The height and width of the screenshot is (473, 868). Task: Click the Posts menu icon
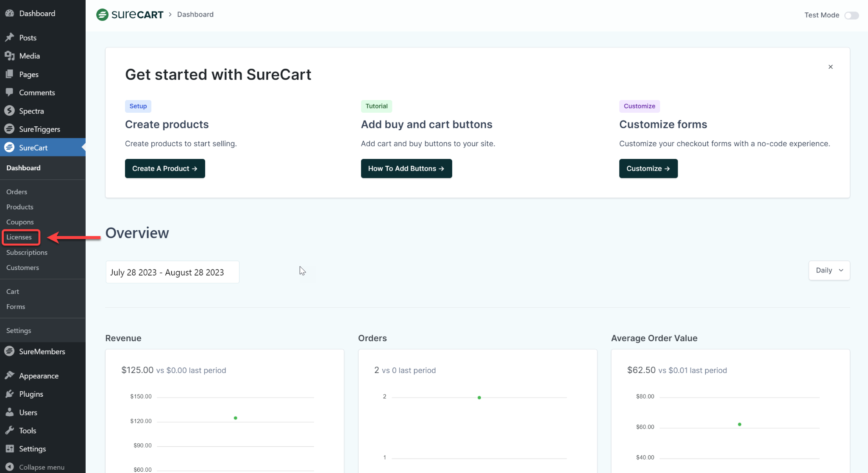pos(9,37)
